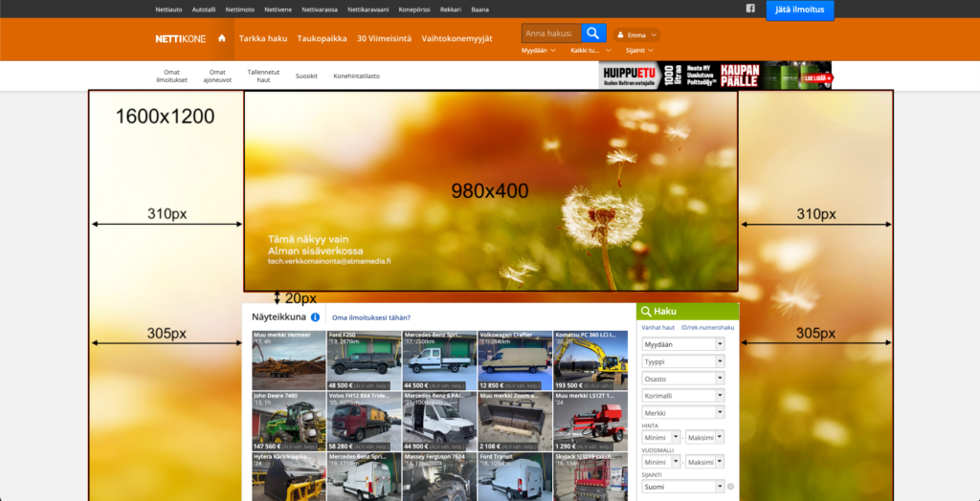This screenshot has width=980, height=501.
Task: Go to Omat ilmoitukset
Action: 172,76
